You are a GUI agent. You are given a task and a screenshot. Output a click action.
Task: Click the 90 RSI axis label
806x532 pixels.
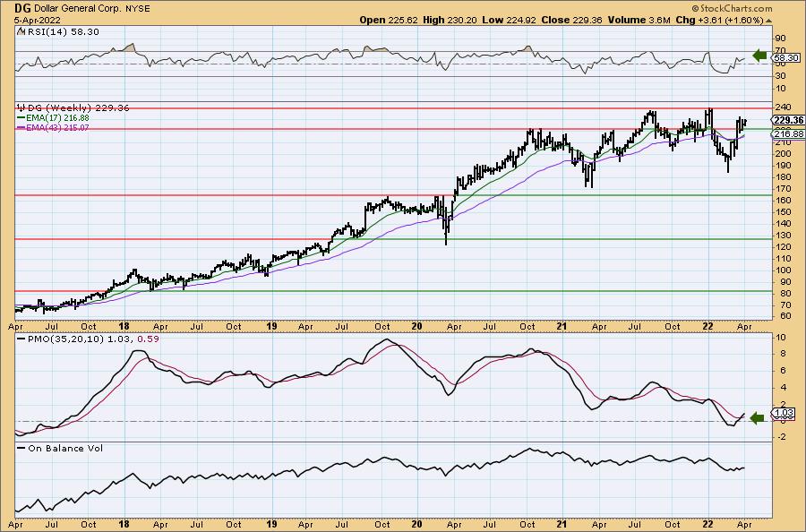[x=780, y=39]
